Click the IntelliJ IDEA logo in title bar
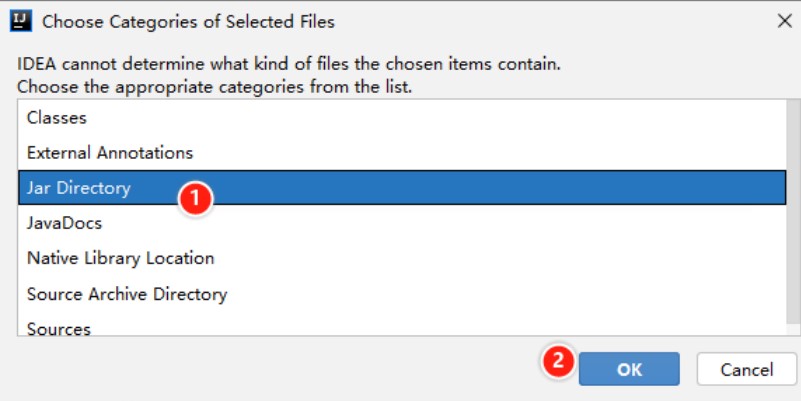The width and height of the screenshot is (801, 401). pyautogui.click(x=21, y=21)
